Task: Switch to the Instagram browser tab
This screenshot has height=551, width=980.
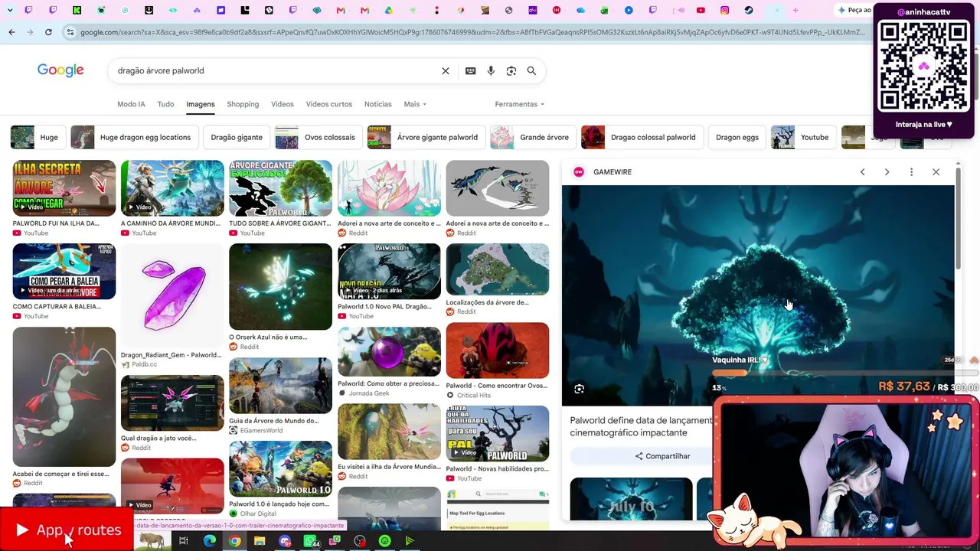Action: click(x=724, y=10)
